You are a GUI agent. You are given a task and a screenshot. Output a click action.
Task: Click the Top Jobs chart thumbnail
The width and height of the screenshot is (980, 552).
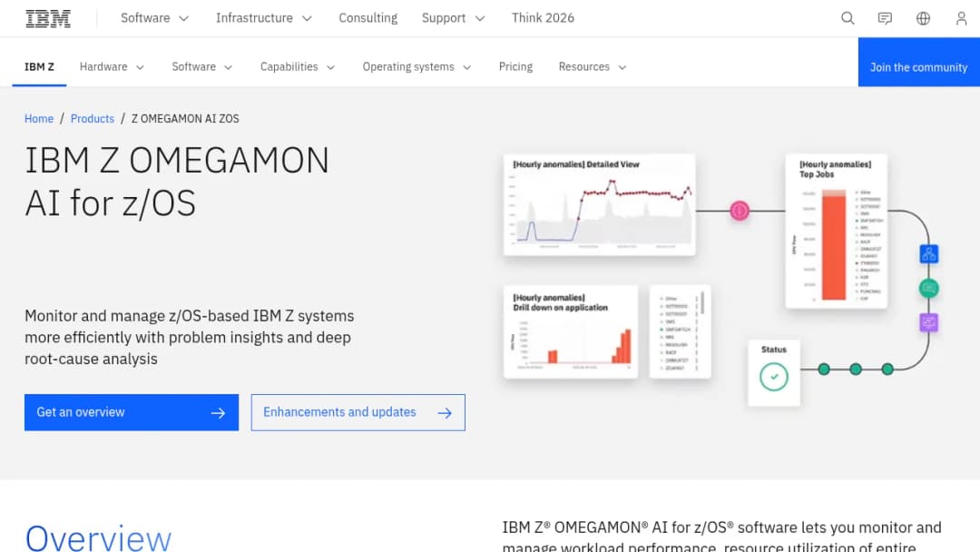(837, 232)
